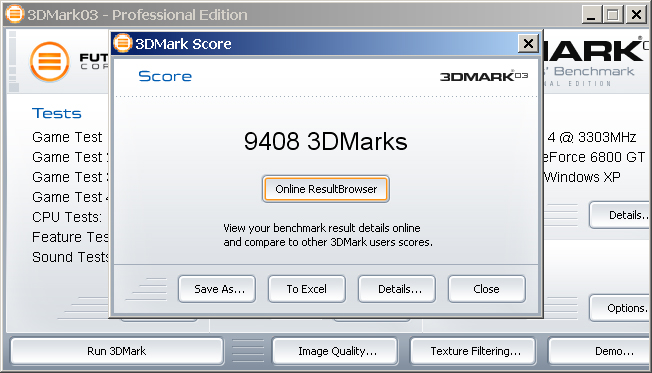Screen dimensions: 652x373
Task: Click the 'Feature Tes' row in Tests list
Action: [70, 237]
